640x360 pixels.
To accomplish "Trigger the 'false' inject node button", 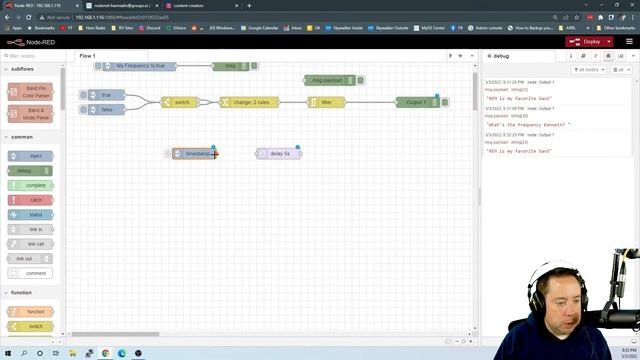I will pos(84,109).
